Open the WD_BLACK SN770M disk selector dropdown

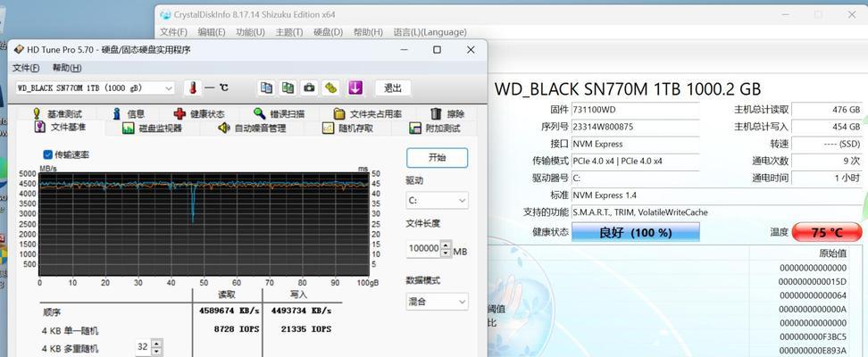(x=95, y=88)
